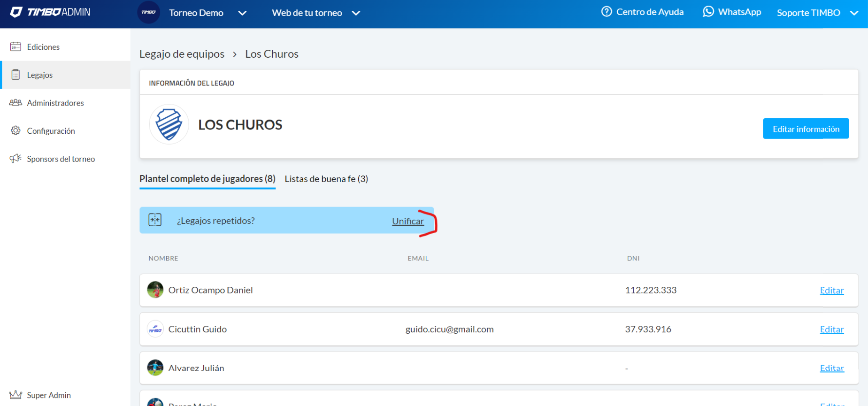This screenshot has width=868, height=406.
Task: Click the Sponsors megaphone icon
Action: pyautogui.click(x=15, y=158)
